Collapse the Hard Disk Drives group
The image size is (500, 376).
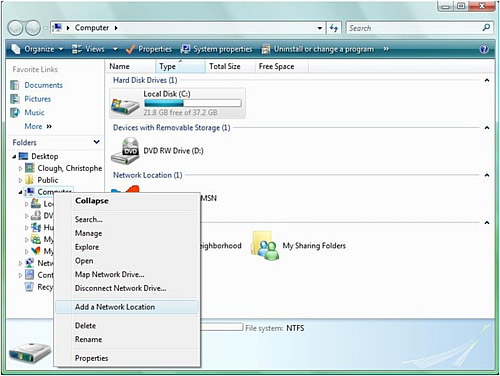tap(487, 80)
